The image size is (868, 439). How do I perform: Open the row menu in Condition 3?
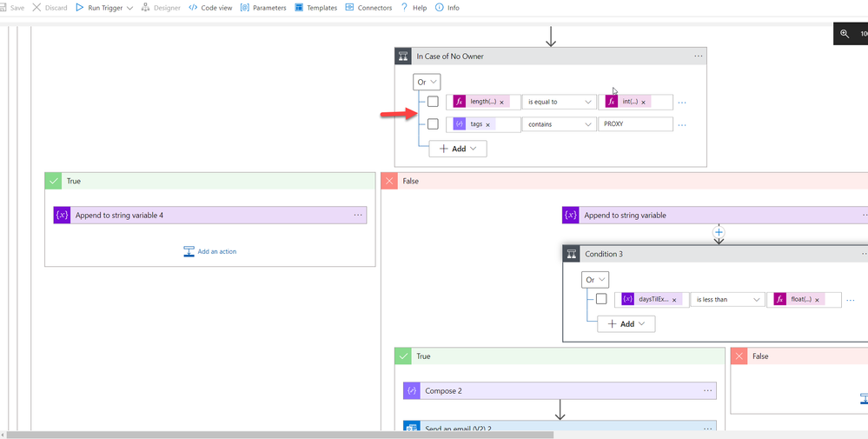point(851,300)
